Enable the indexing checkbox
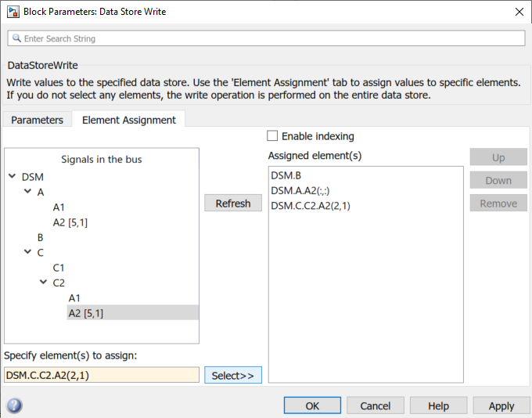 pos(272,136)
